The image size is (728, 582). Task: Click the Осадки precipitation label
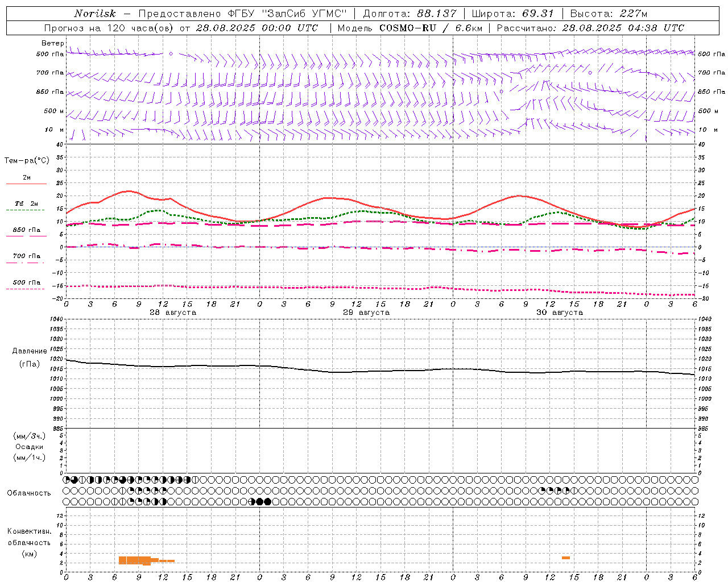pyautogui.click(x=30, y=447)
